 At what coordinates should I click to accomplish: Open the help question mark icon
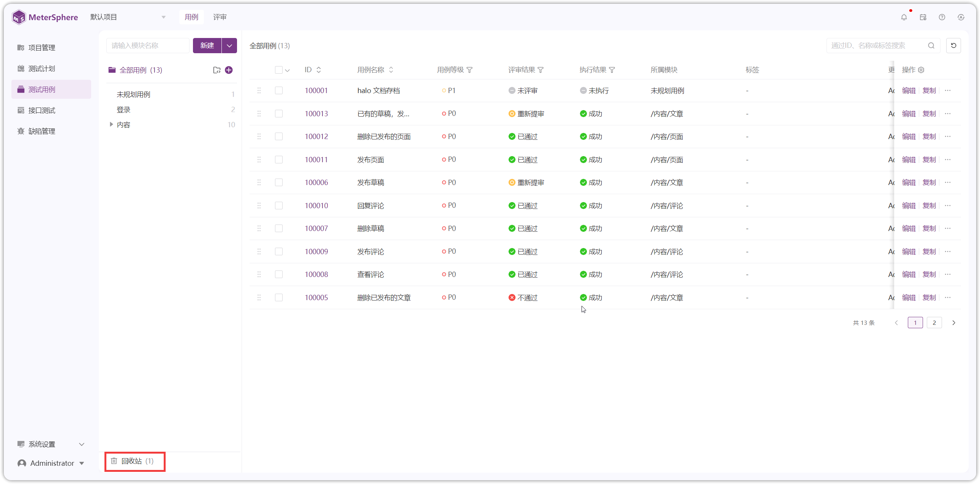click(x=942, y=17)
